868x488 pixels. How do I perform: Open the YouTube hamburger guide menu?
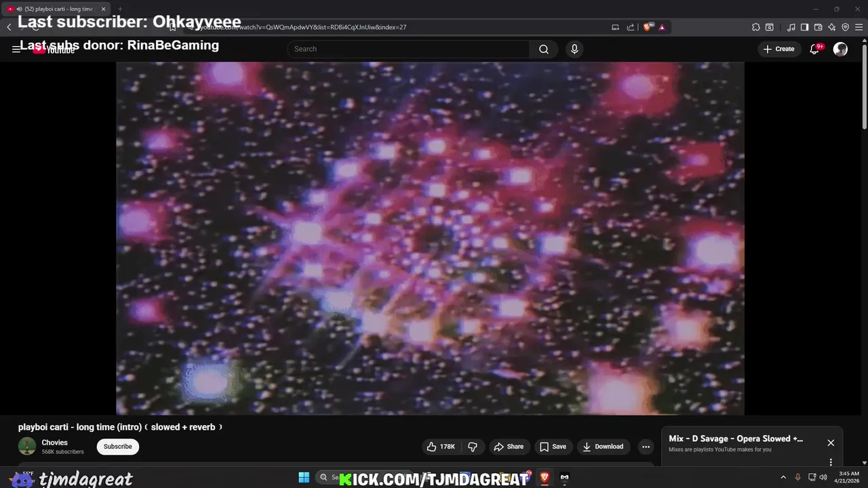coord(16,49)
